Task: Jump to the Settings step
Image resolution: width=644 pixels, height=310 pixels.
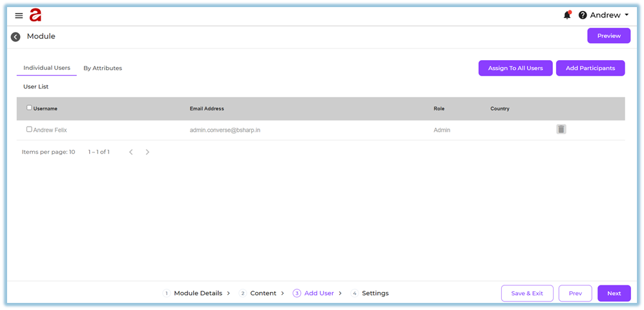Action: (x=374, y=293)
